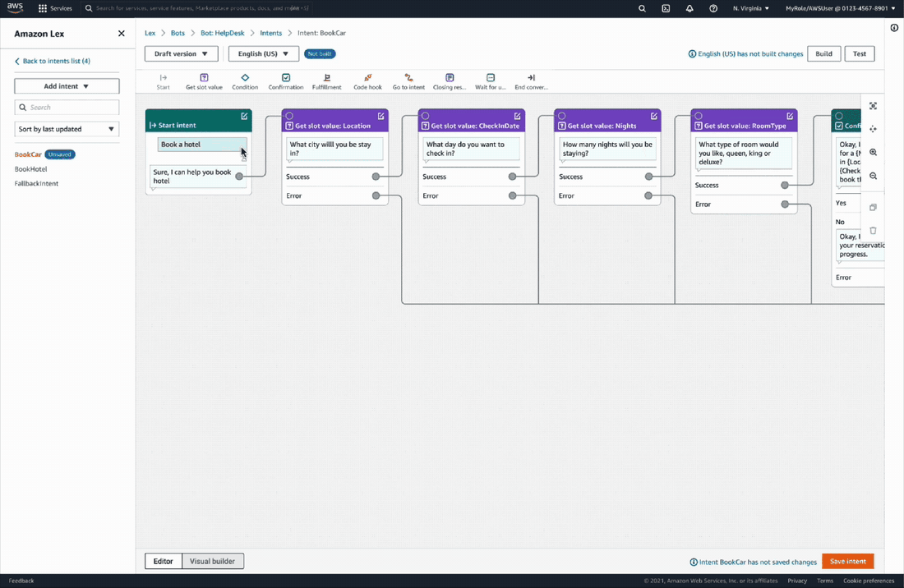This screenshot has height=588, width=904.
Task: Click the AWS top search bar
Action: [x=196, y=9]
